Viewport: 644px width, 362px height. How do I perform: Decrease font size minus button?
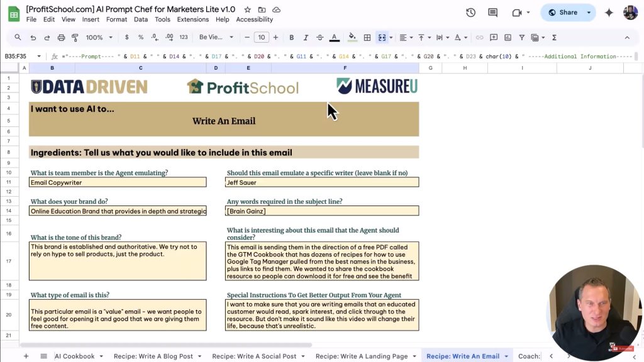pos(247,37)
